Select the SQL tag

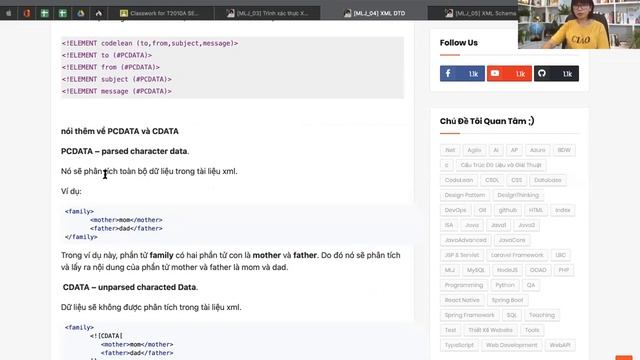coord(511,316)
